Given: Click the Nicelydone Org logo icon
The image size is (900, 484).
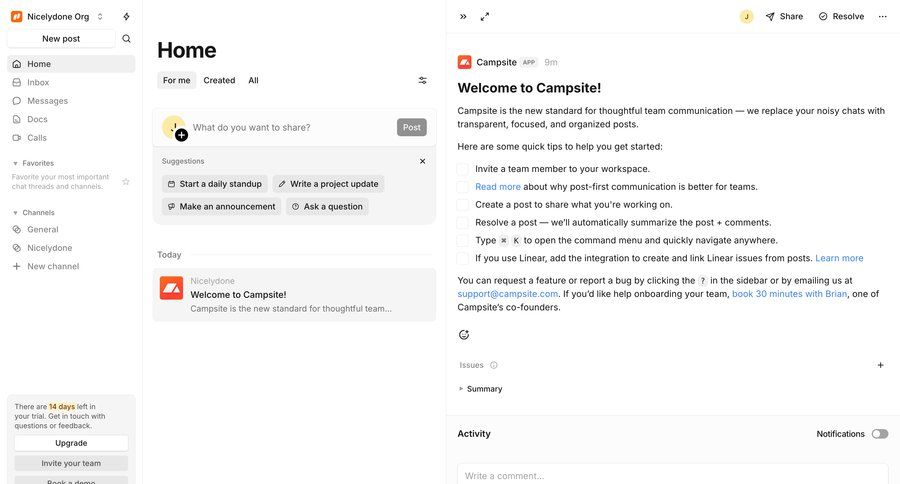Looking at the screenshot, I should (x=17, y=17).
